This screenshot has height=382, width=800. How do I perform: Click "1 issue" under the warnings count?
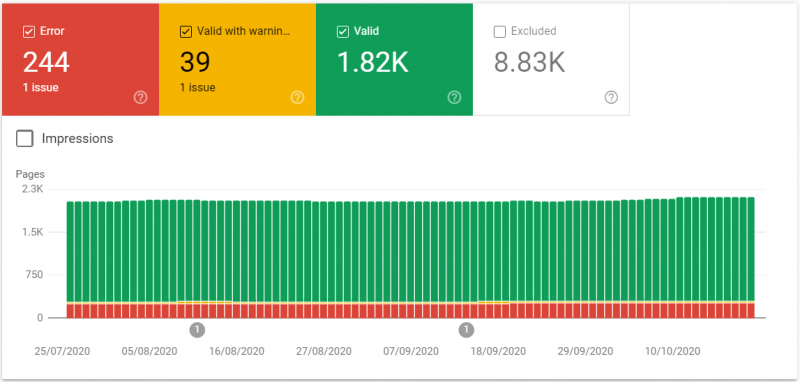198,87
